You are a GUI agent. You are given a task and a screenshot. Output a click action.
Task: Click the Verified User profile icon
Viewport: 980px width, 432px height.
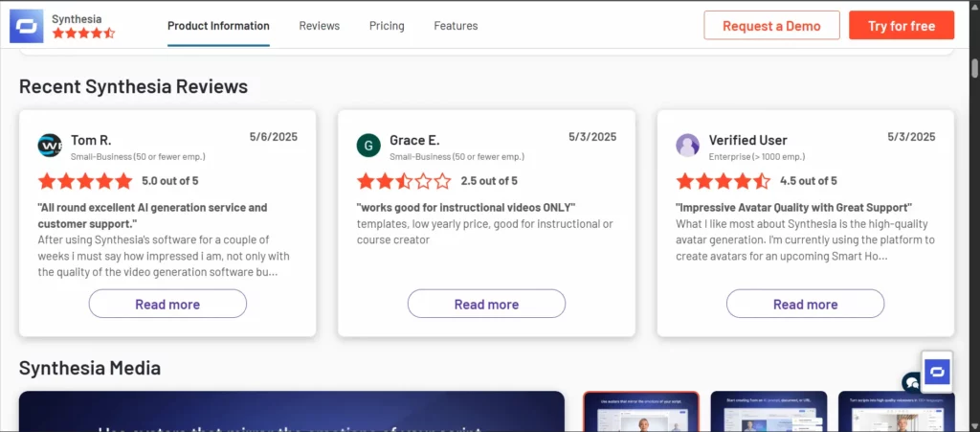coord(687,145)
